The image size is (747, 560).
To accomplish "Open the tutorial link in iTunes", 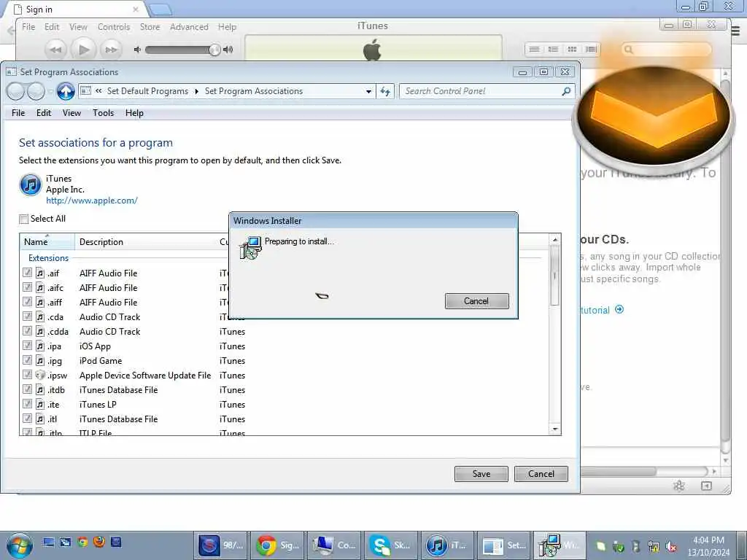I will click(602, 310).
